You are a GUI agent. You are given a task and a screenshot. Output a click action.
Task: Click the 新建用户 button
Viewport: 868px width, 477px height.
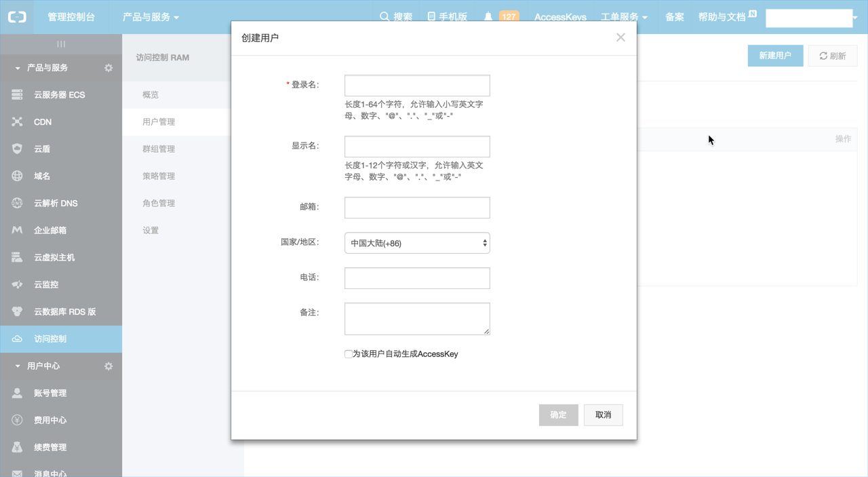tap(775, 56)
